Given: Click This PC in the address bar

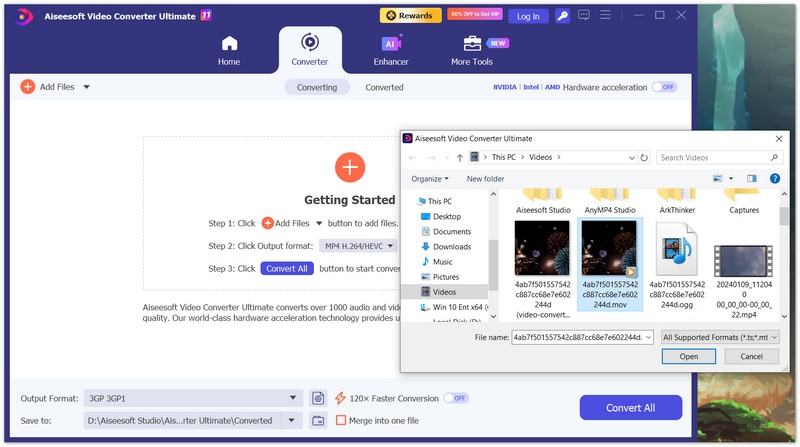Looking at the screenshot, I should (x=504, y=157).
